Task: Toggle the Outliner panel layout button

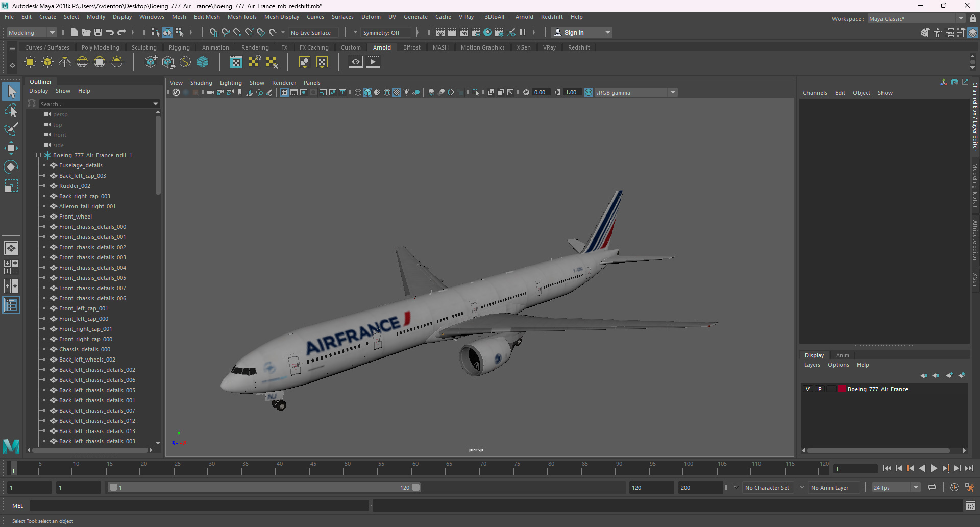Action: tap(11, 305)
